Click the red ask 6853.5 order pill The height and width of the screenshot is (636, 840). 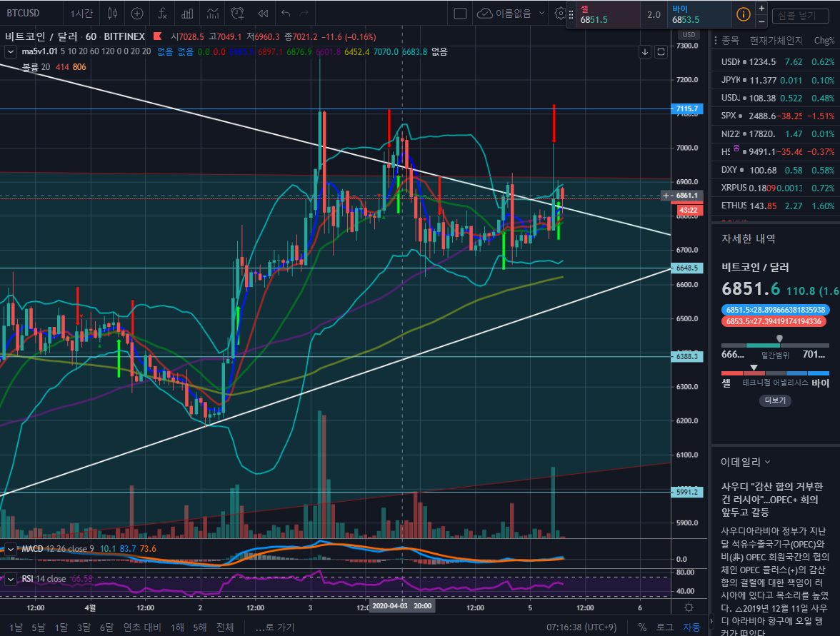click(775, 321)
